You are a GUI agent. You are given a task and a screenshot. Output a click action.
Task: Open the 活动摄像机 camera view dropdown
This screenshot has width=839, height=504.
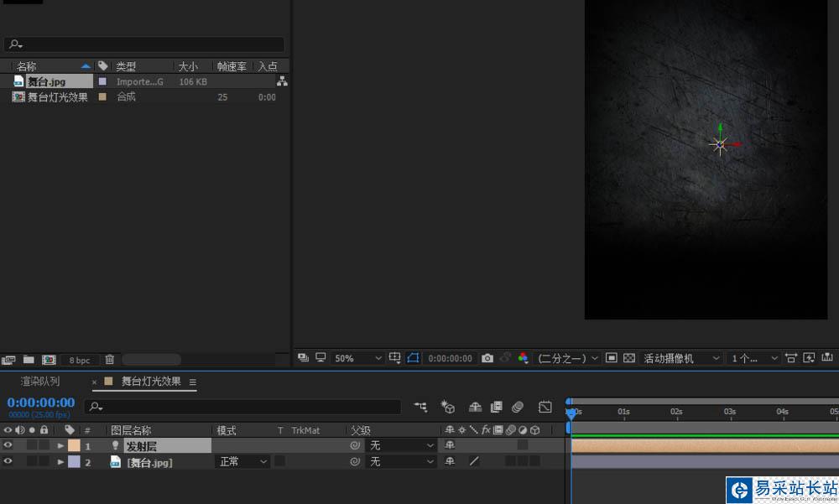pos(681,358)
